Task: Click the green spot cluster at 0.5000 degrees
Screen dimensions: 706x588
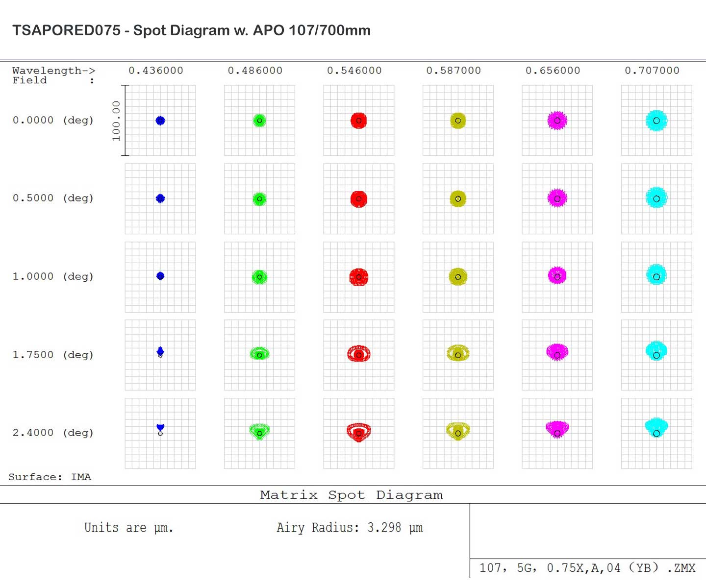Action: point(259,198)
